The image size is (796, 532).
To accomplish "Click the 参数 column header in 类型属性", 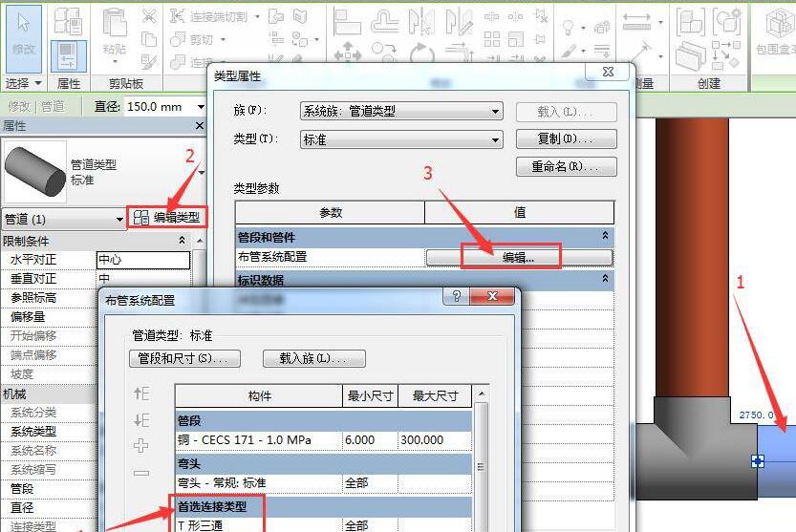I will pyautogui.click(x=330, y=213).
